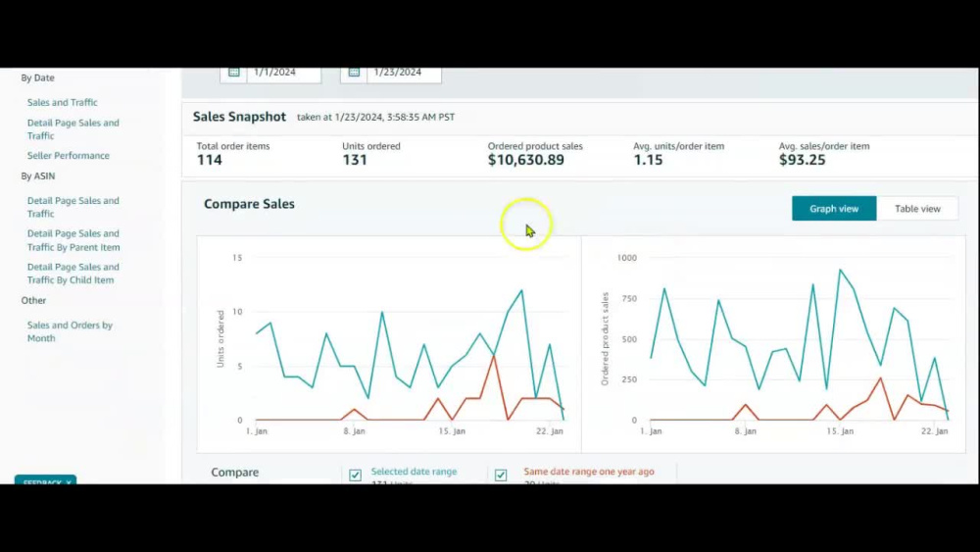Uncheck Same date range one year ago checkbox
Viewport: 980px width, 552px height.
coord(501,476)
